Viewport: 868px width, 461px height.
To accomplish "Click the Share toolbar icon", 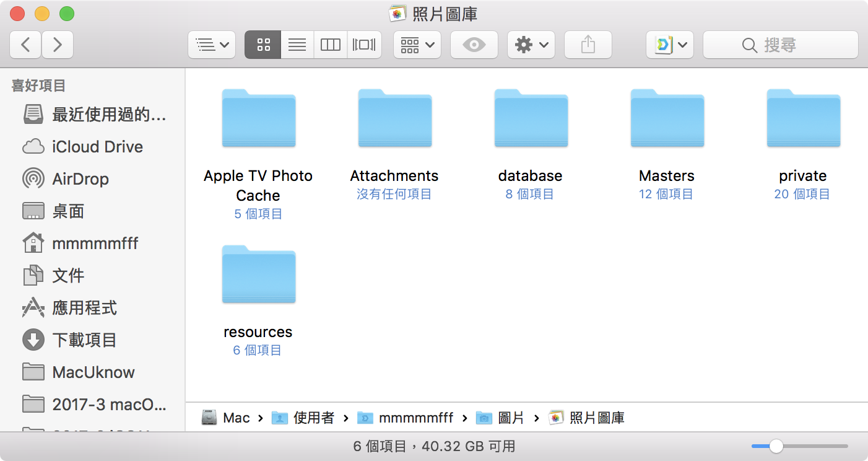I will pos(588,45).
